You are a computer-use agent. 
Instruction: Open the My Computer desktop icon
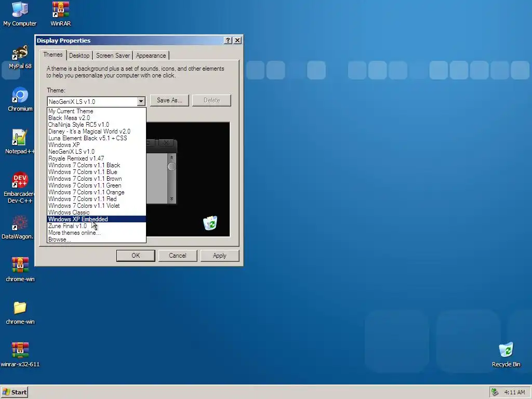coord(20,14)
